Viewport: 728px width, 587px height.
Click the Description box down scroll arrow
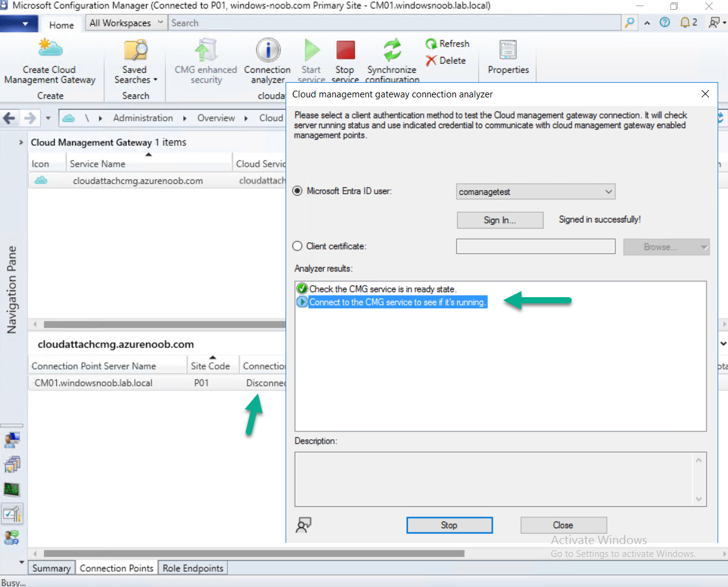699,499
